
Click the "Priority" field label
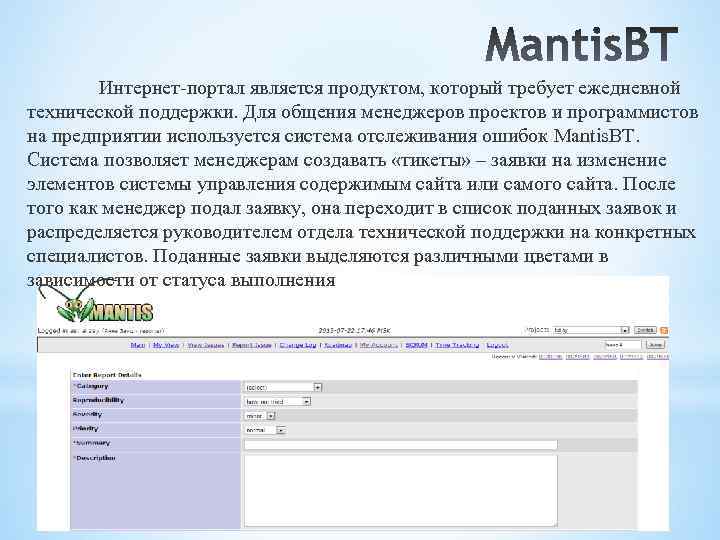85,429
